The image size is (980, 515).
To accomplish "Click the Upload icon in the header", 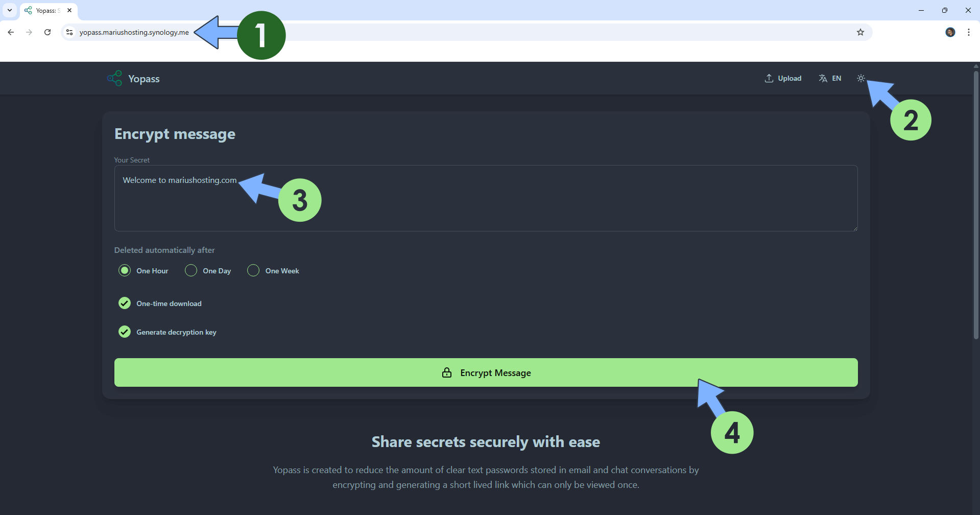I will point(770,78).
